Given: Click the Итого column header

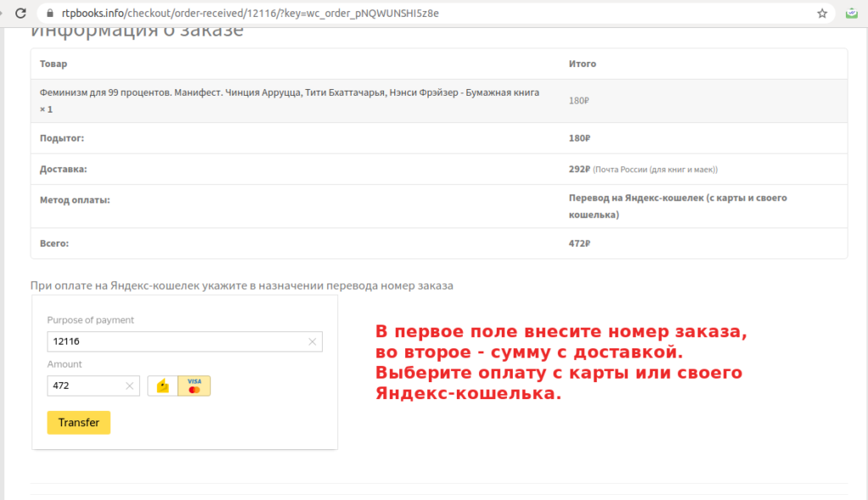Looking at the screenshot, I should point(582,64).
